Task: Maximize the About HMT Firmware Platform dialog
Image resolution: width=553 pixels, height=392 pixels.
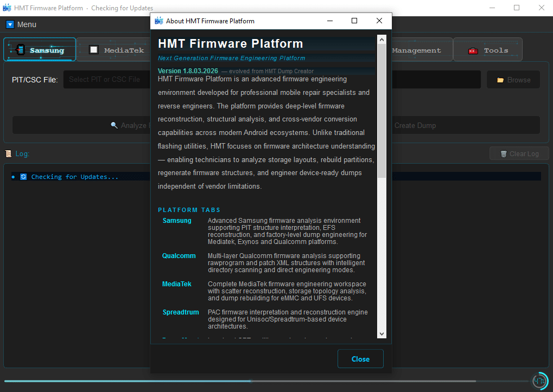Action: (x=354, y=21)
